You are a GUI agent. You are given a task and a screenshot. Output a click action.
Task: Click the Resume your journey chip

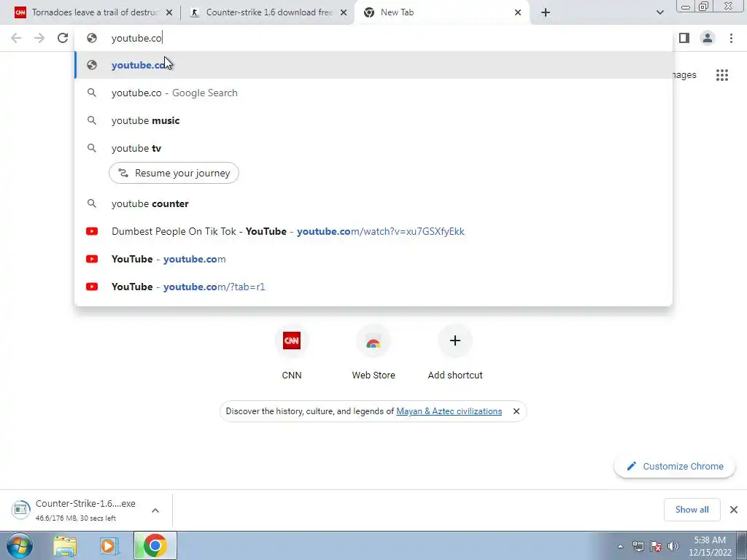click(174, 173)
